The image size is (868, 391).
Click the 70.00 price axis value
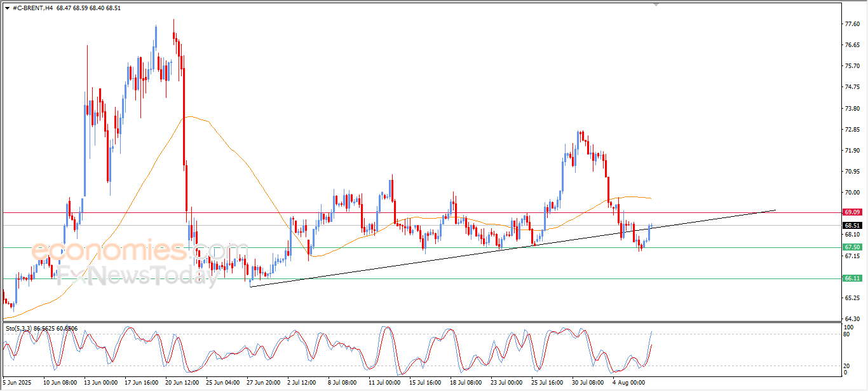[x=853, y=193]
